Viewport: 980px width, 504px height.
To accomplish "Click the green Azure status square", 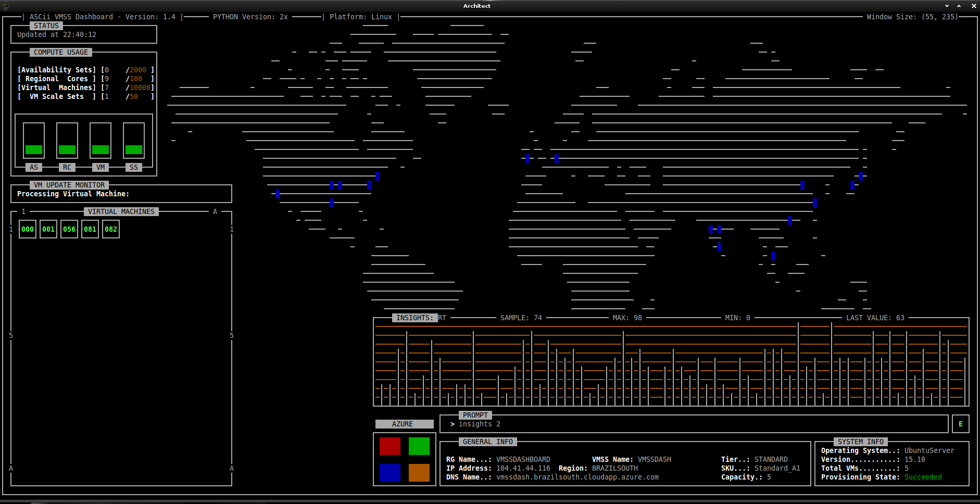I will pos(419,446).
